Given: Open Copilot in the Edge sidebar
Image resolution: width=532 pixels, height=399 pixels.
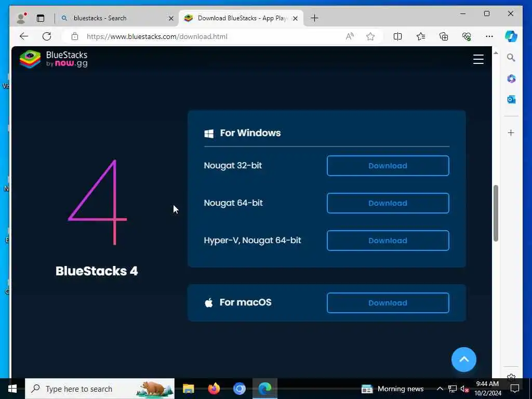Looking at the screenshot, I should [x=511, y=36].
